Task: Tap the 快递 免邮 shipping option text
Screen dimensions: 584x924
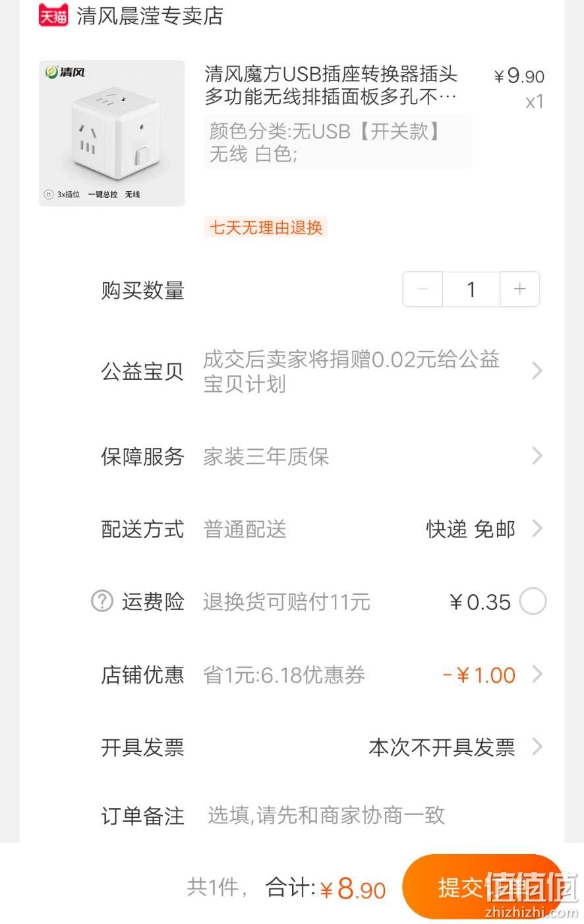Action: click(471, 529)
